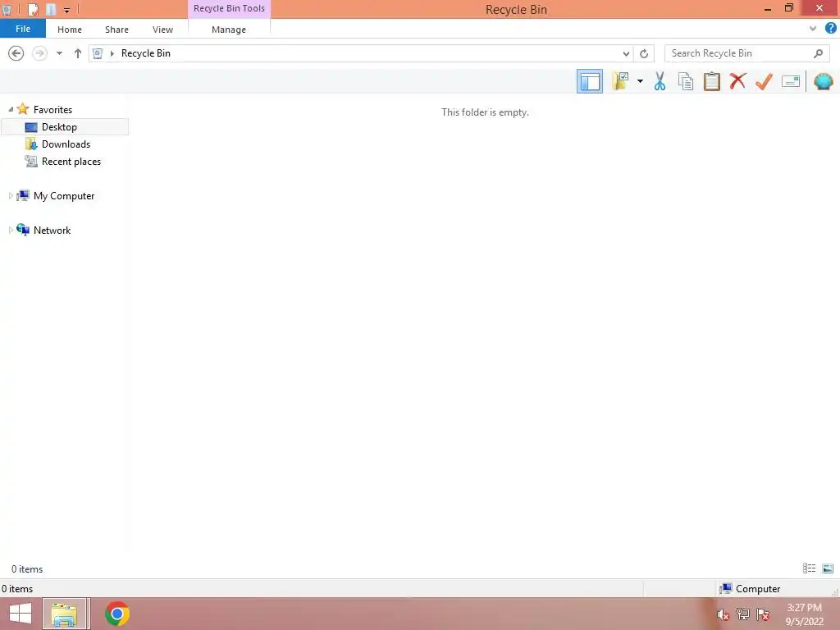Image resolution: width=840 pixels, height=630 pixels.
Task: Open the address bar history dropdown
Action: [626, 53]
